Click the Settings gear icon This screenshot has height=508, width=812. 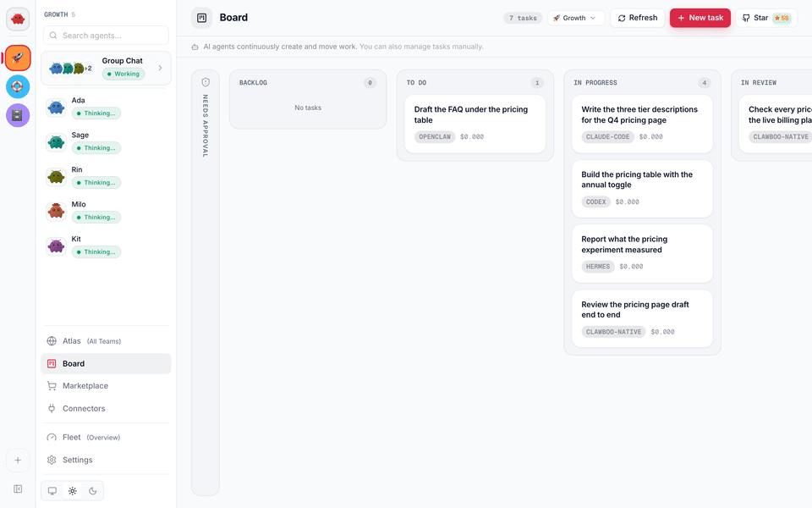coord(52,460)
